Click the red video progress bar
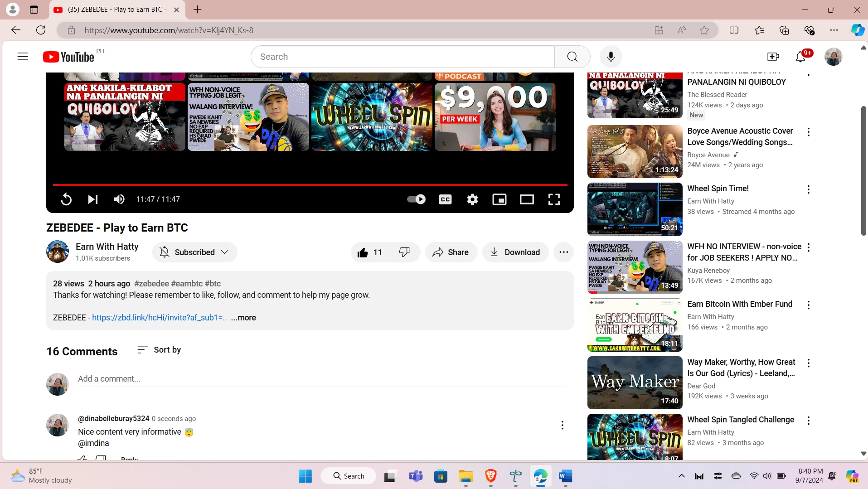The width and height of the screenshot is (868, 489). 310,185
